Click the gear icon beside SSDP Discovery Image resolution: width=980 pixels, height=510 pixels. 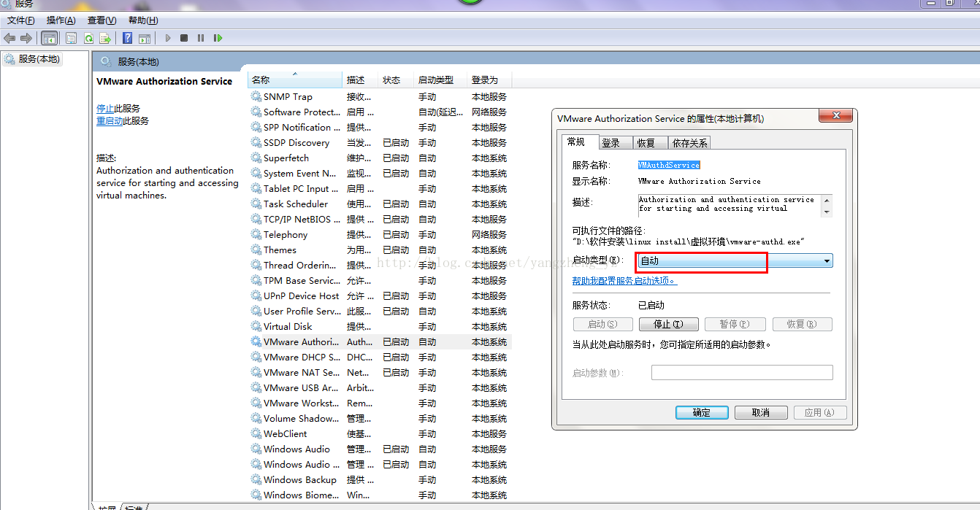(256, 142)
